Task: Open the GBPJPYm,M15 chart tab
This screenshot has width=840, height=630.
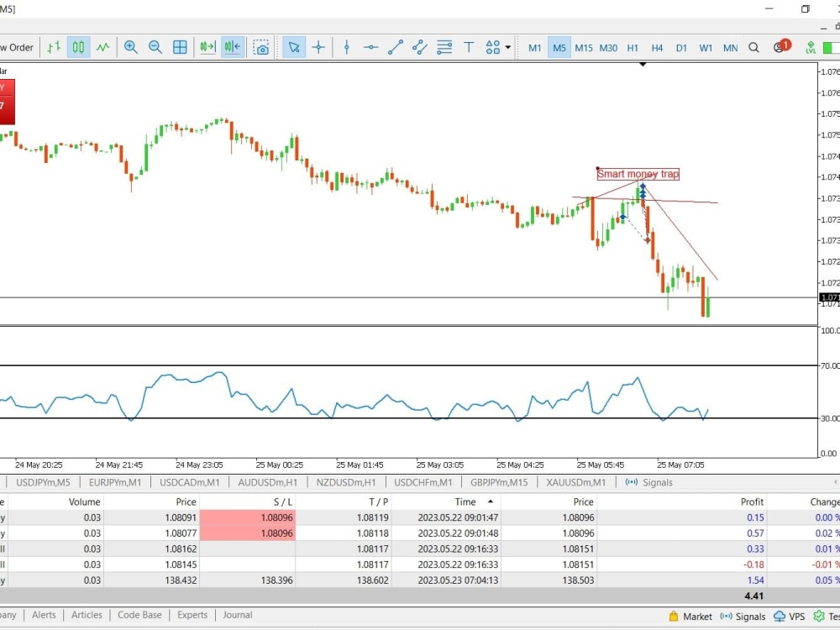Action: click(x=499, y=482)
